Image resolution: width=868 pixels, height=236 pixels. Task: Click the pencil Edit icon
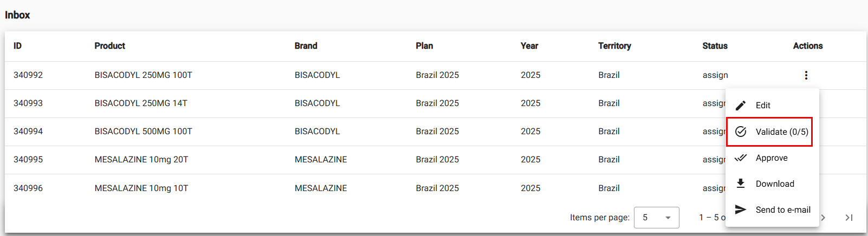click(x=741, y=105)
